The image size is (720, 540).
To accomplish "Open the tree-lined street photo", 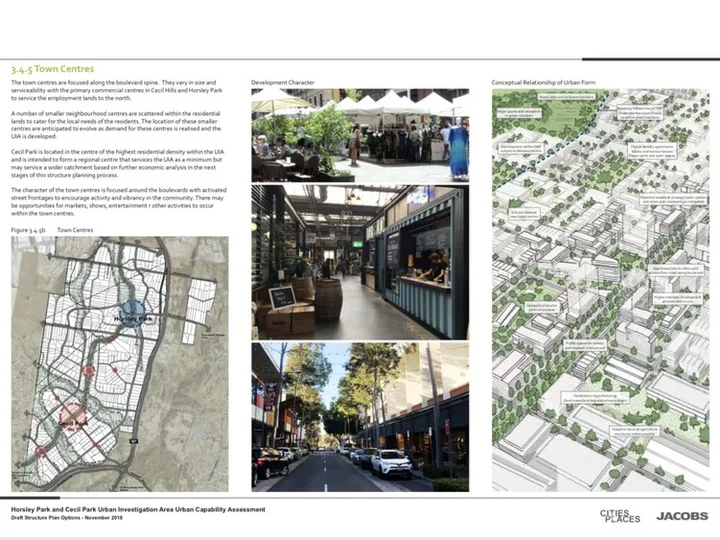I will click(360, 417).
